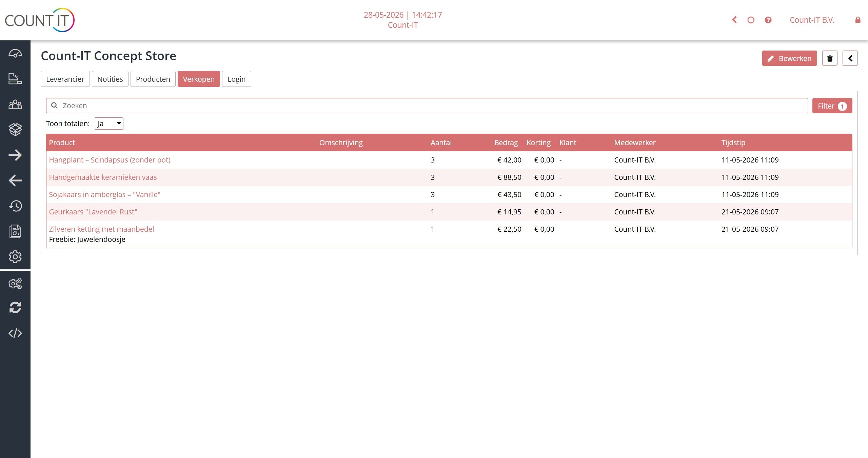868x458 pixels.
Task: Open the dashboard gauge icon in sidebar
Action: coord(15,54)
